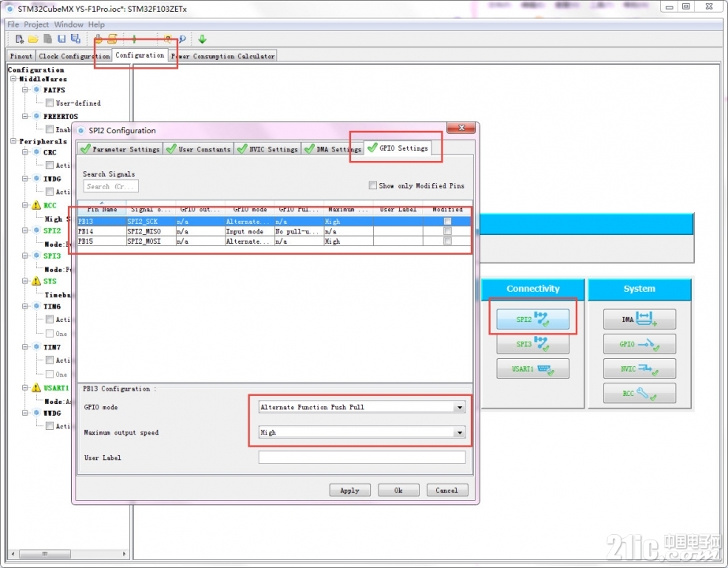728x568 pixels.
Task: Open the Help menu
Action: pos(96,24)
